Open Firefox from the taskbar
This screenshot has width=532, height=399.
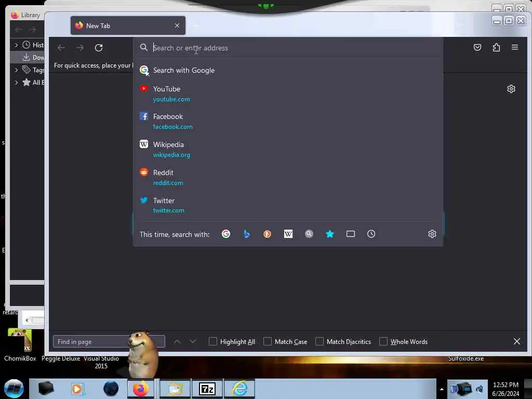coord(141,389)
